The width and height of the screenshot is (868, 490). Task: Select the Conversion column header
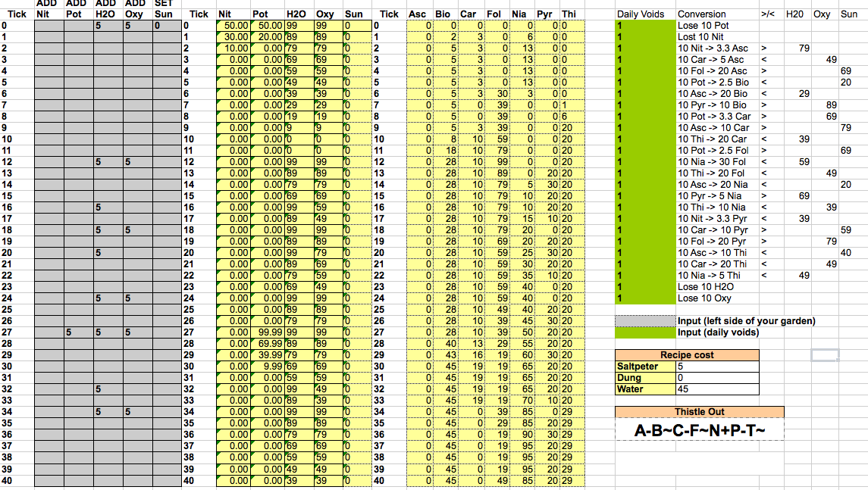point(717,14)
